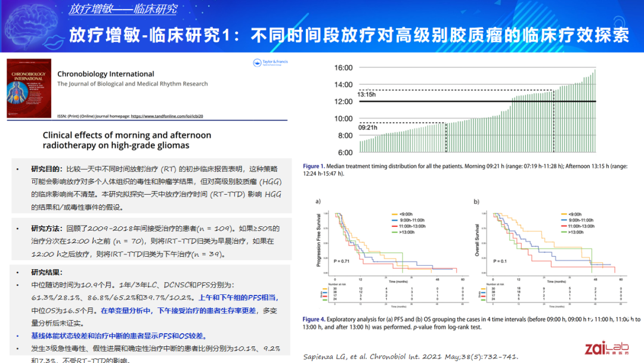Click the bold label "研究方法"

[47, 229]
